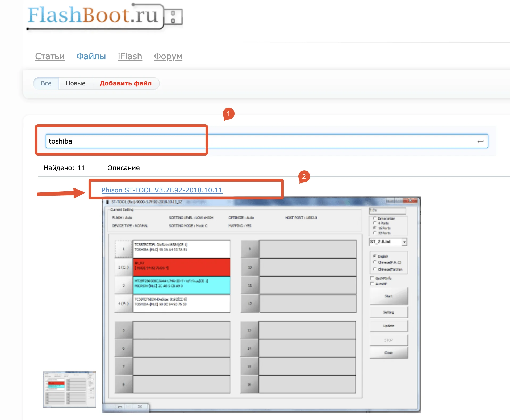This screenshot has height=420, width=510.
Task: Select the 16 Ports radio option
Action: click(x=375, y=228)
